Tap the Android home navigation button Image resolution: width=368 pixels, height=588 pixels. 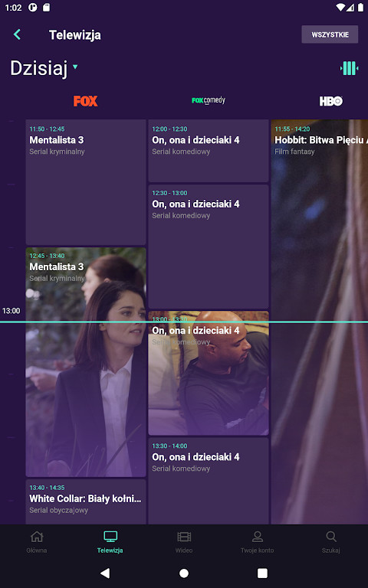click(184, 573)
